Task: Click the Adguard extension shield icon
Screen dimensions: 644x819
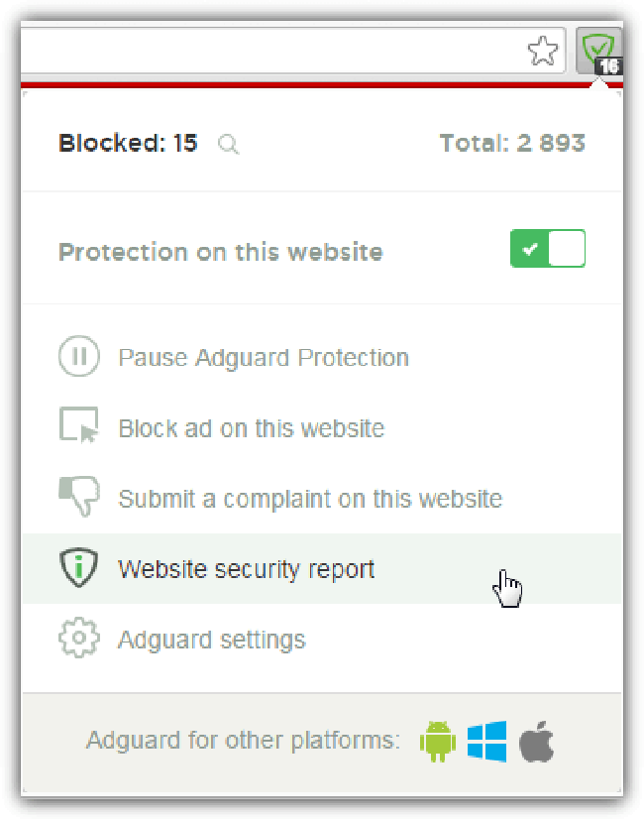Action: tap(597, 48)
